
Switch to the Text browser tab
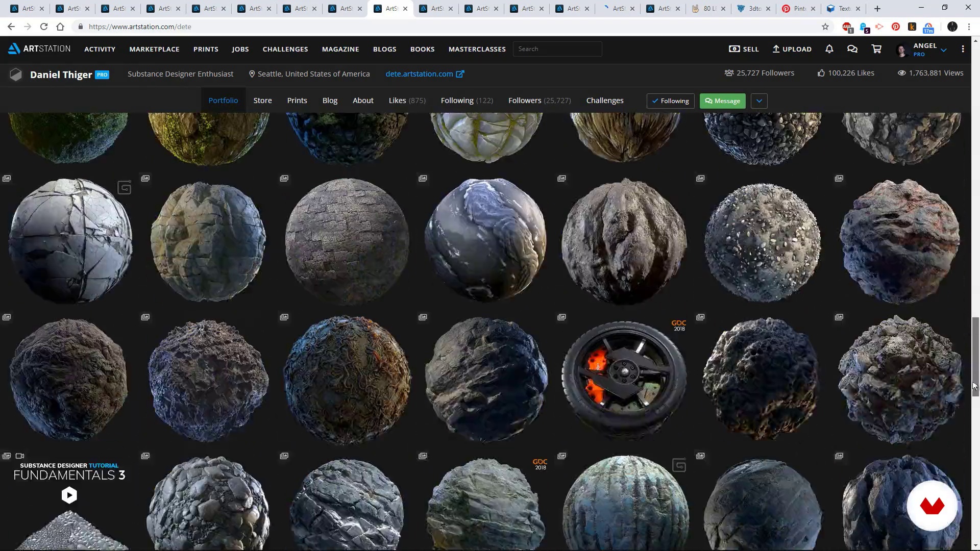tap(844, 9)
